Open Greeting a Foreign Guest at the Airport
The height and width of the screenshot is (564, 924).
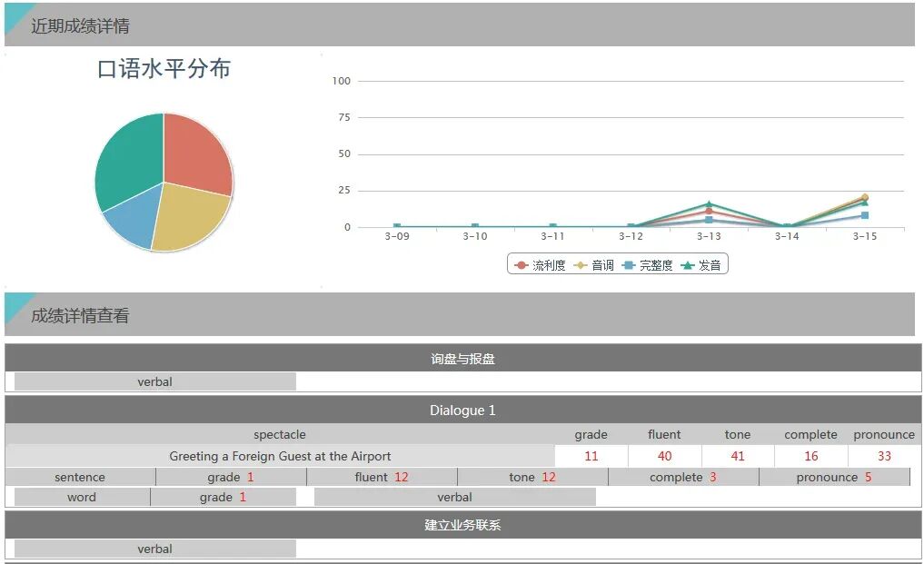(280, 457)
